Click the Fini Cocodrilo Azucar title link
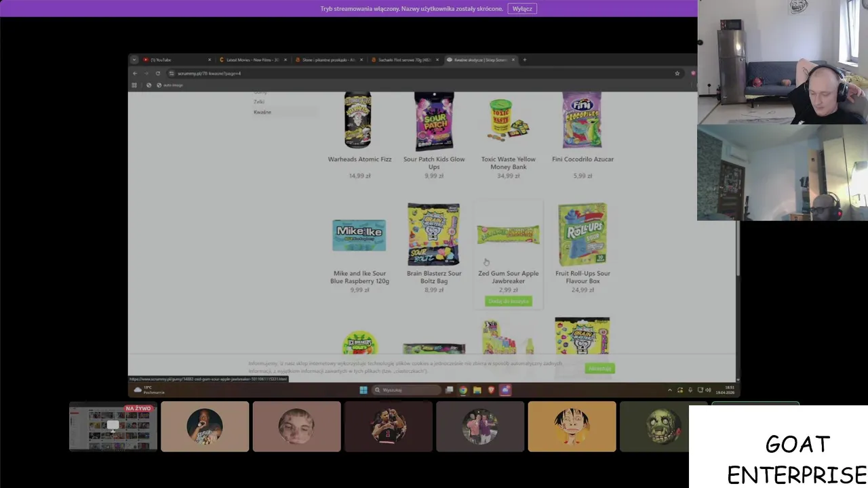The image size is (868, 488). (x=583, y=159)
